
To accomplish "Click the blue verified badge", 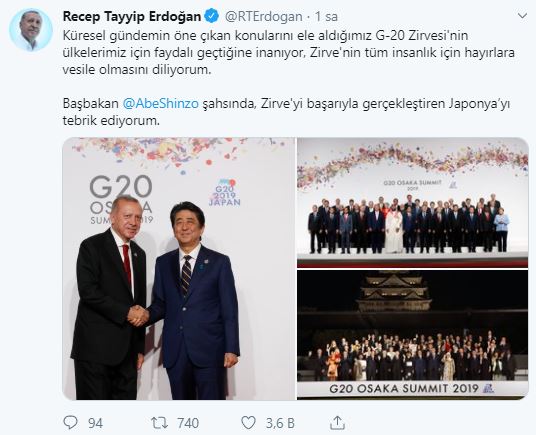I will 212,16.
